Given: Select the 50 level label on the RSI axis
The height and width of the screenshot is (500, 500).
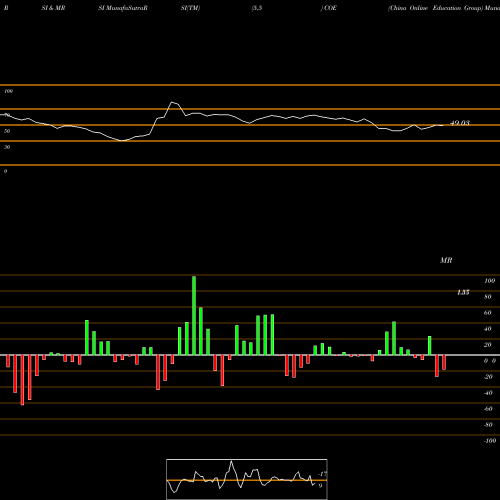Looking at the screenshot, I should pyautogui.click(x=7, y=131).
